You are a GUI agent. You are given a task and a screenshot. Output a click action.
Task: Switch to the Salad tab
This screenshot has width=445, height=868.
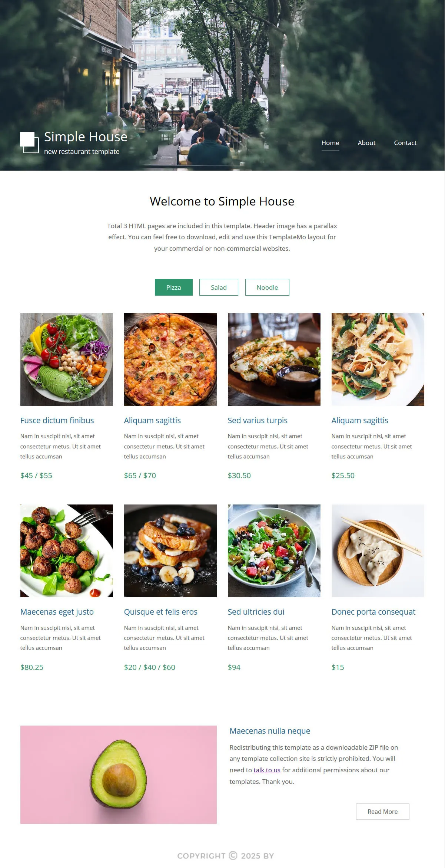click(x=219, y=287)
